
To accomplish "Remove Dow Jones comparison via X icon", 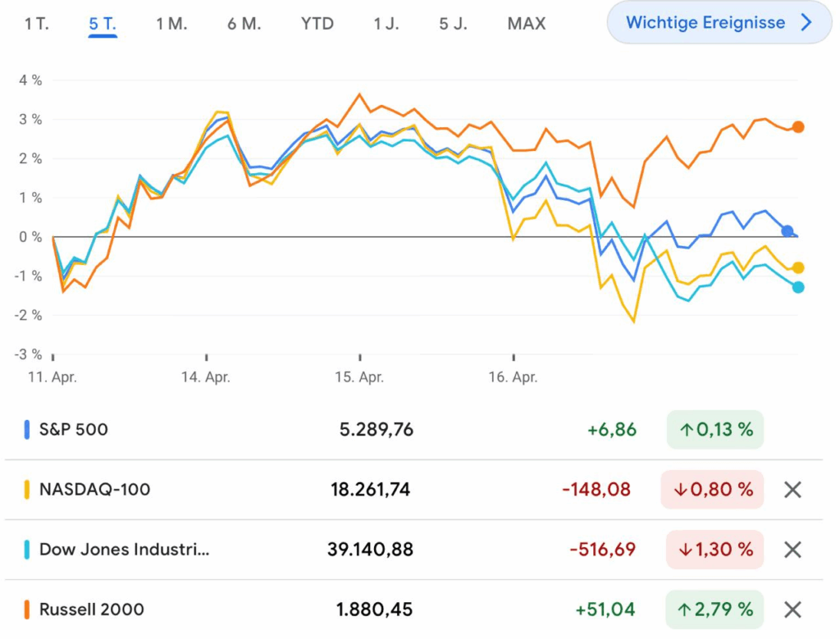I will tap(792, 550).
